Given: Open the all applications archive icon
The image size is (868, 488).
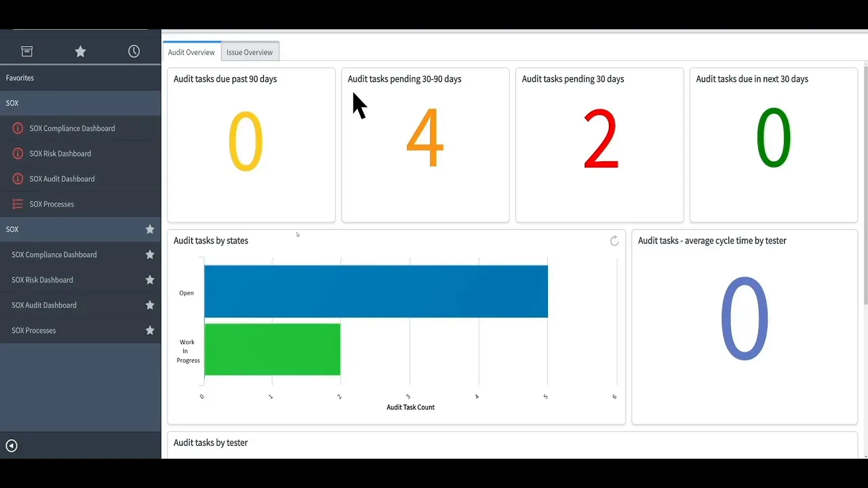Looking at the screenshot, I should (x=26, y=52).
